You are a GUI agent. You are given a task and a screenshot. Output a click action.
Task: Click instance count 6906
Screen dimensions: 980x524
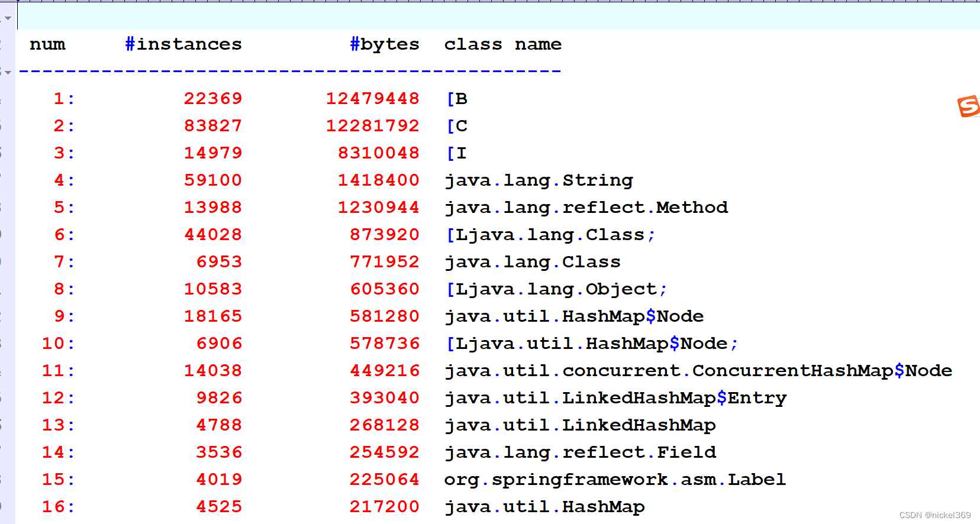pyautogui.click(x=219, y=344)
